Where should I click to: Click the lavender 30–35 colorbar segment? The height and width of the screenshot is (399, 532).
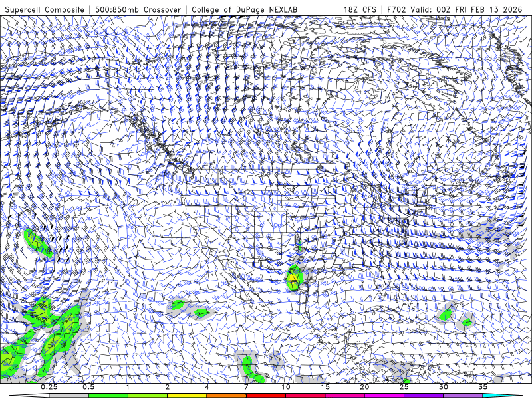coord(463,396)
